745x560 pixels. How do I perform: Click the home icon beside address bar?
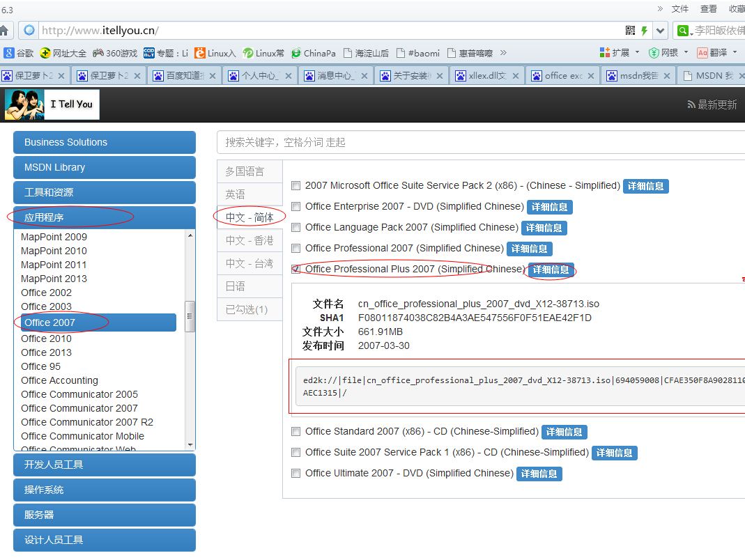tap(4, 31)
